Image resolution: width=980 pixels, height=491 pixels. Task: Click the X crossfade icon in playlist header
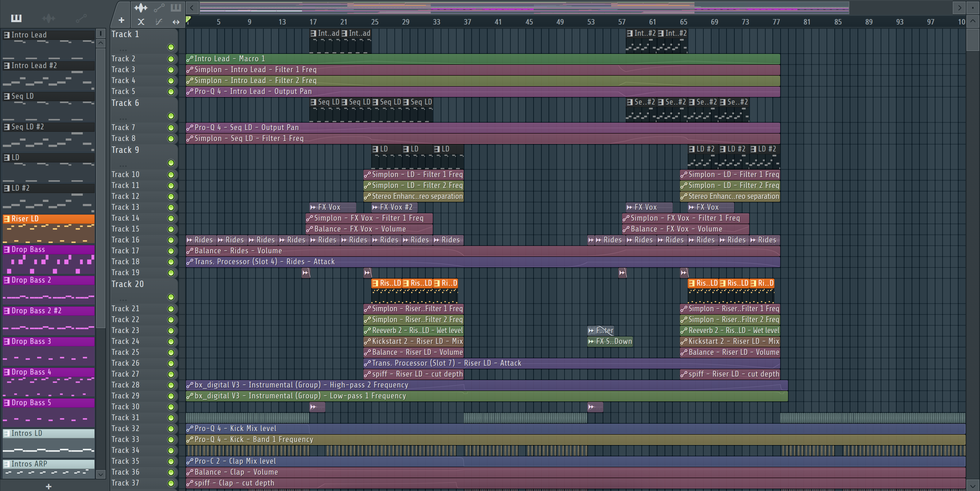click(x=141, y=22)
